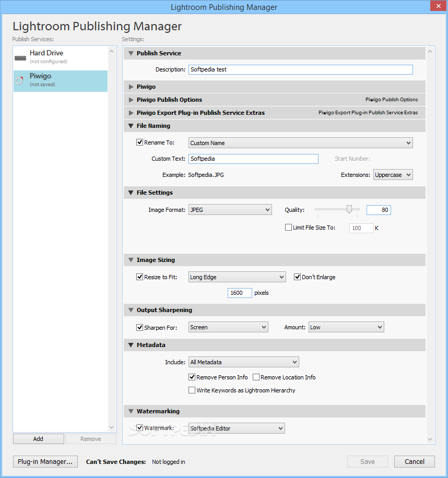The height and width of the screenshot is (478, 448).
Task: Click publish services list scroll down arrow
Action: (x=112, y=427)
